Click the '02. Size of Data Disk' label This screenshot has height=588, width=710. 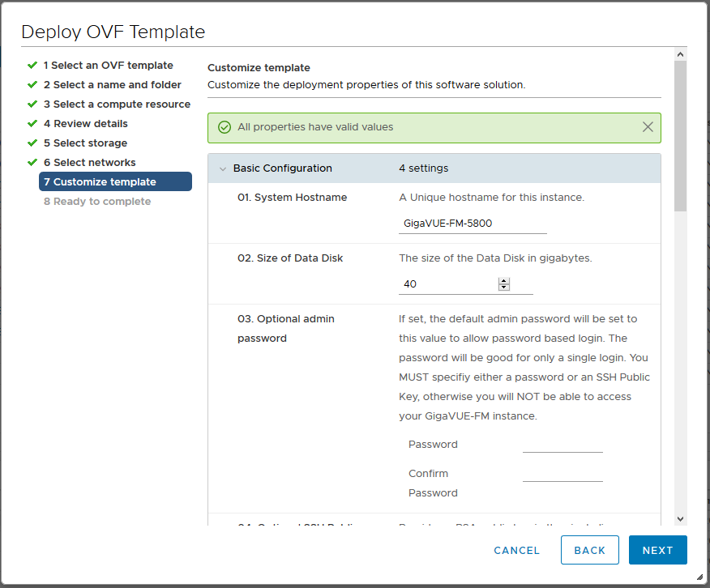pos(290,258)
